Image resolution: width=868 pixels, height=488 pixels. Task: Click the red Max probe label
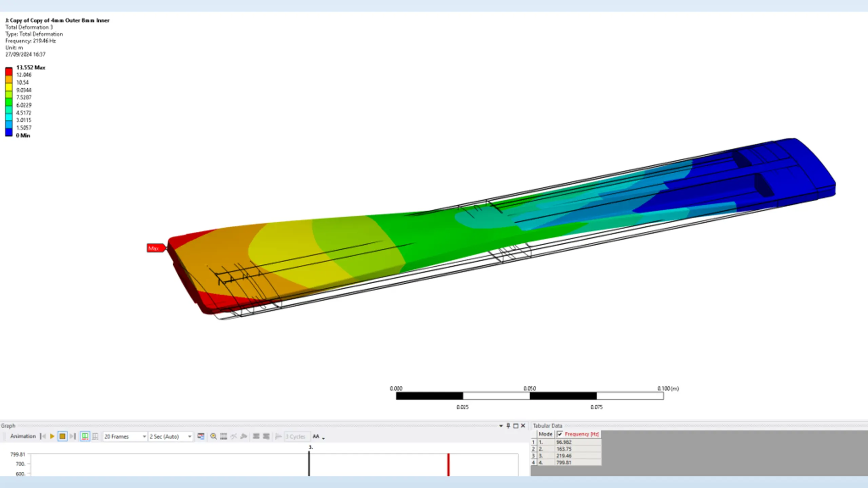click(155, 248)
